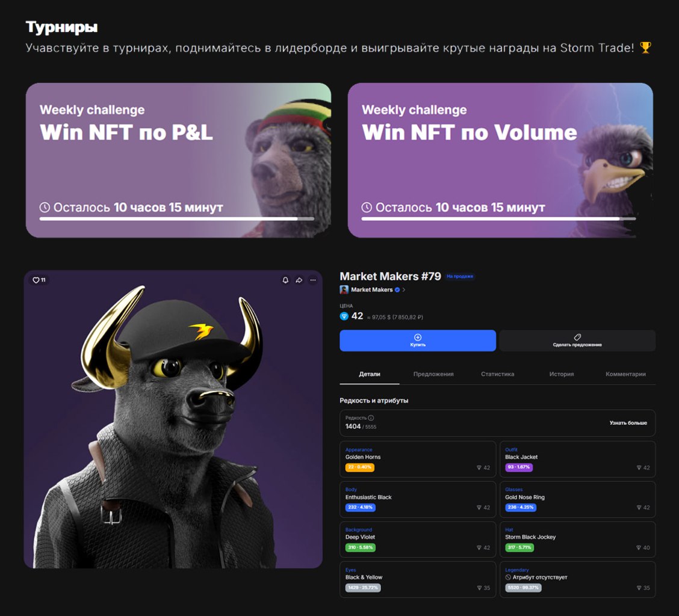679x616 pixels.
Task: Select the Storm Black Jockey attribute card
Action: (578, 540)
